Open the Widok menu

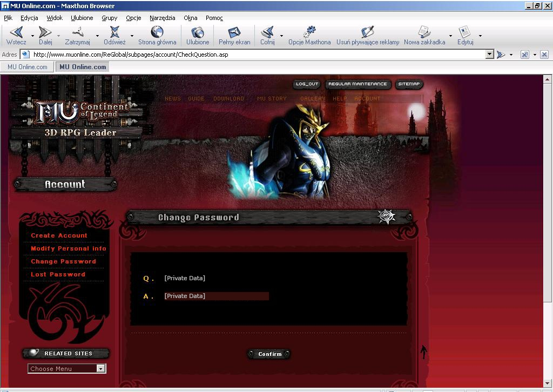click(55, 18)
